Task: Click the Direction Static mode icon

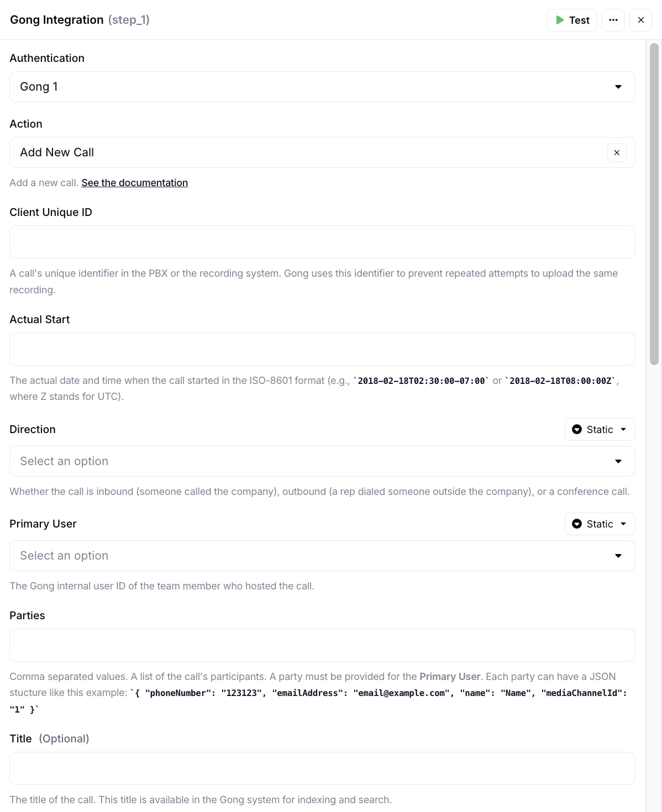Action: point(577,430)
